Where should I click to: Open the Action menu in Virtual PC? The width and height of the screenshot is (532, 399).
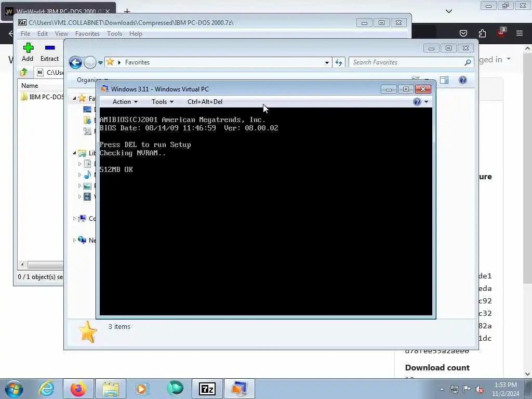tap(125, 102)
